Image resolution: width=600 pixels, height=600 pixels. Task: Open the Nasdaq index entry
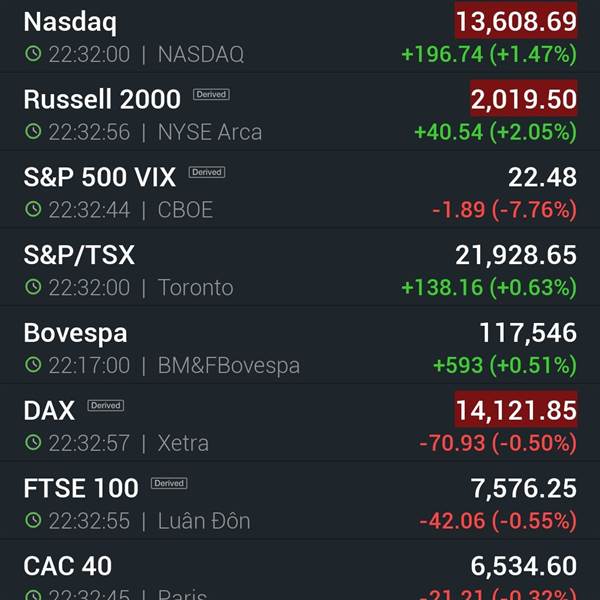[300, 37]
